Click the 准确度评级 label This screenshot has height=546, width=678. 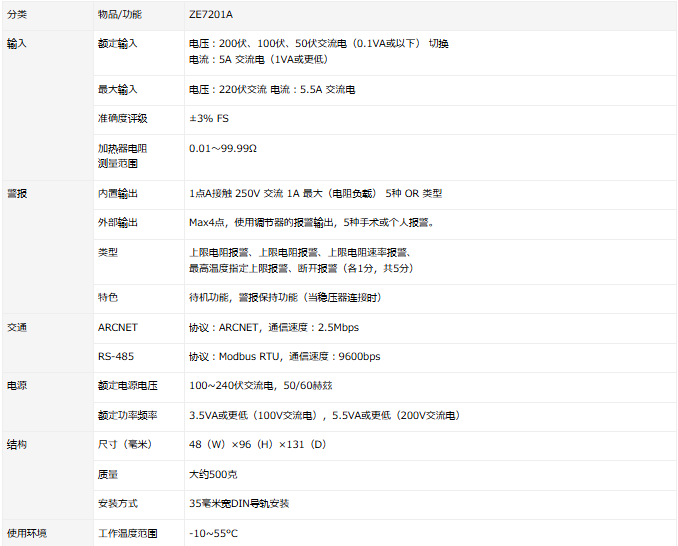(x=122, y=118)
